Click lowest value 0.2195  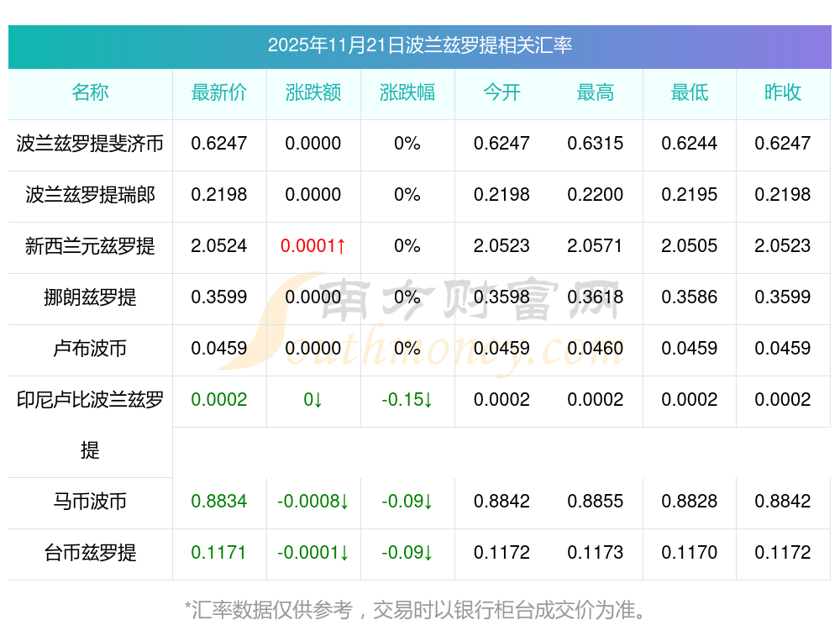(x=690, y=195)
